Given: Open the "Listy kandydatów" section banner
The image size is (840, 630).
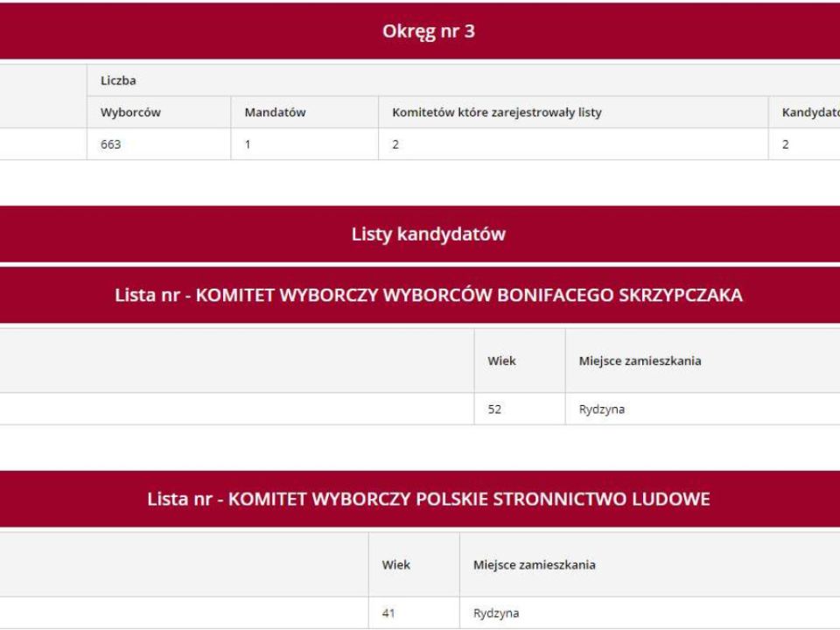Looking at the screenshot, I should 428,234.
